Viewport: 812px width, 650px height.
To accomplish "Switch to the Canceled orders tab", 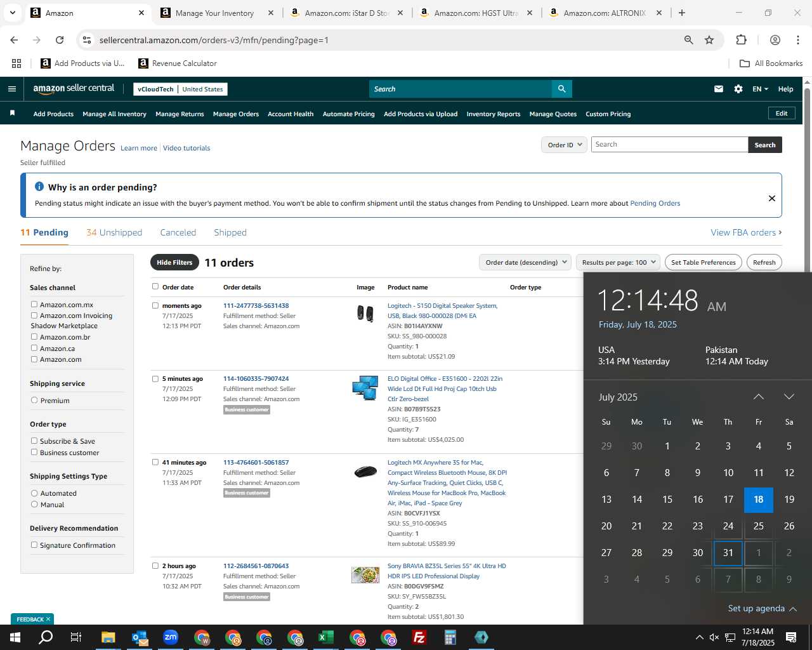I will pyautogui.click(x=178, y=232).
